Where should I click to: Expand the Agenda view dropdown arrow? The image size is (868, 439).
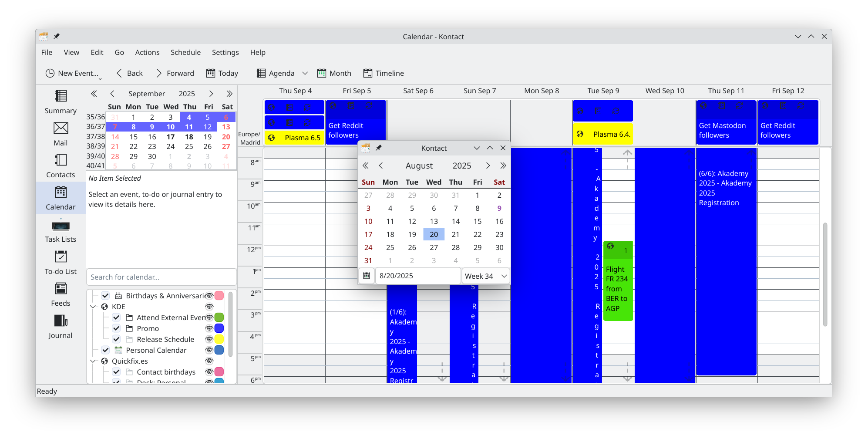coord(305,73)
